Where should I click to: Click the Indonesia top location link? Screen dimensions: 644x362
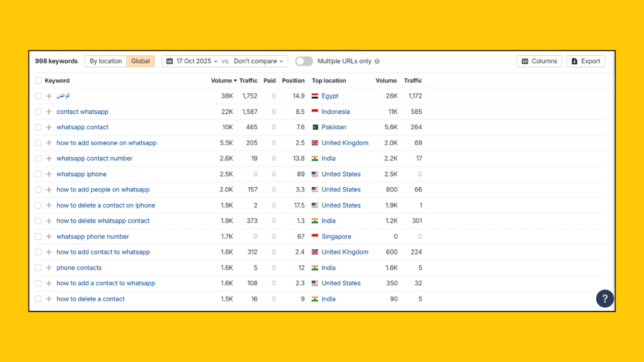click(x=336, y=112)
